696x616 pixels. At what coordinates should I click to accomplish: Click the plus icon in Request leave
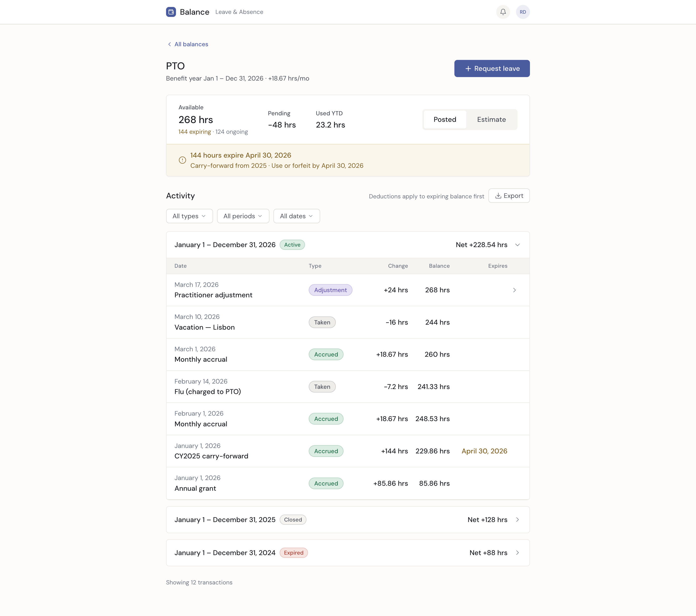pos(468,68)
